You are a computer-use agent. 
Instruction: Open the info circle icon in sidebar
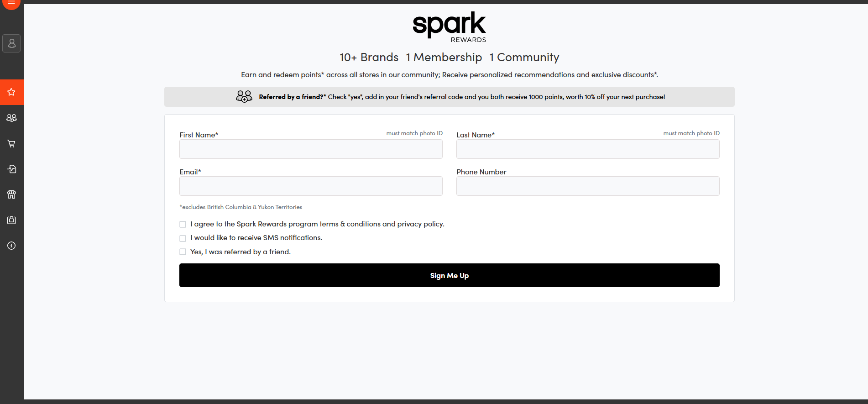tap(12, 246)
